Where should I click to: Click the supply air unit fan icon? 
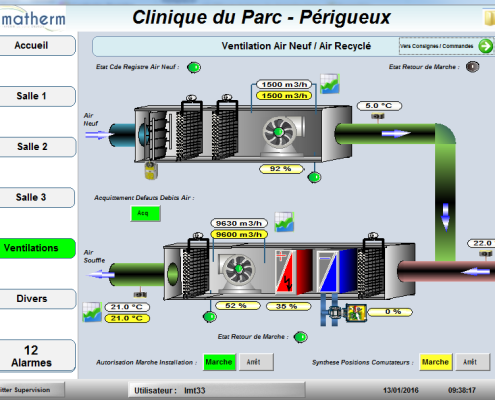pos(238,269)
